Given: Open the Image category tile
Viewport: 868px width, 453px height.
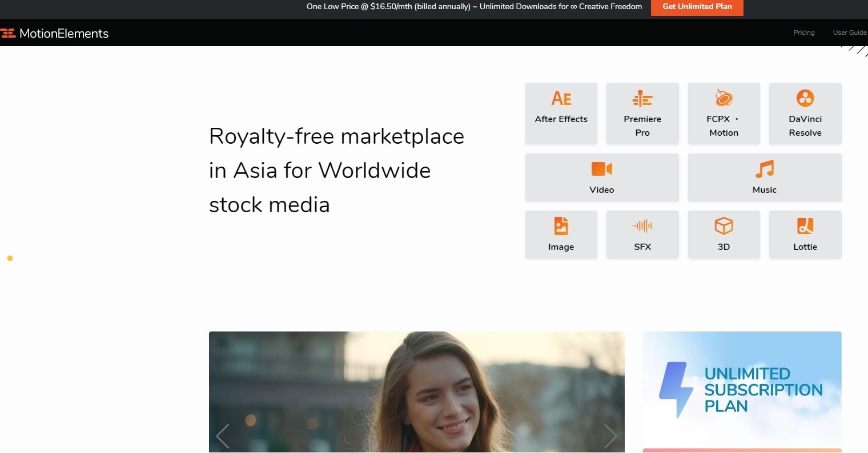Looking at the screenshot, I should click(561, 234).
